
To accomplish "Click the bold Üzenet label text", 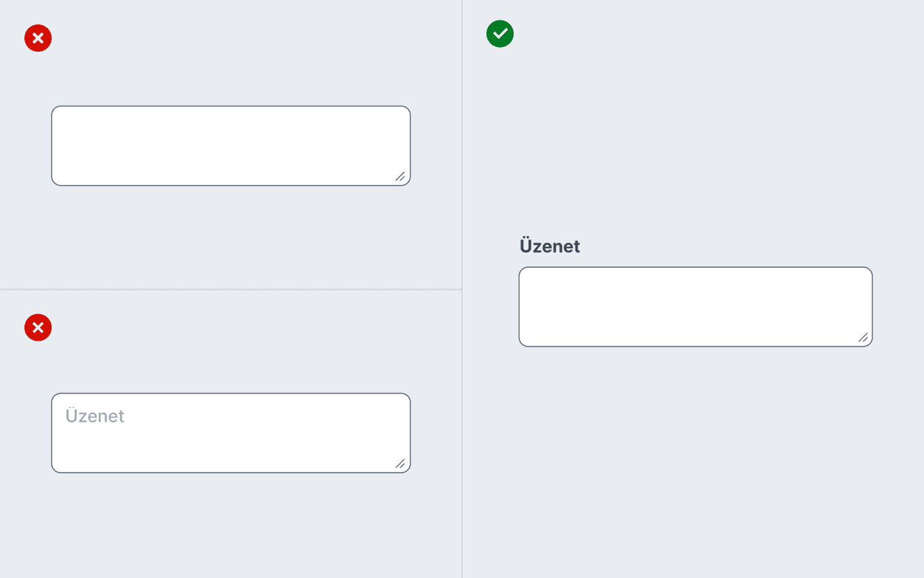I will click(x=550, y=246).
